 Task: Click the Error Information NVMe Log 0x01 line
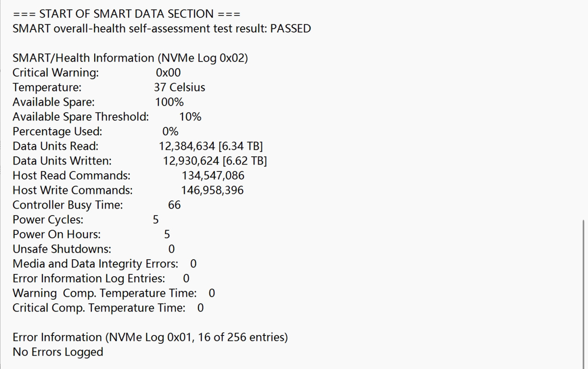coord(150,337)
